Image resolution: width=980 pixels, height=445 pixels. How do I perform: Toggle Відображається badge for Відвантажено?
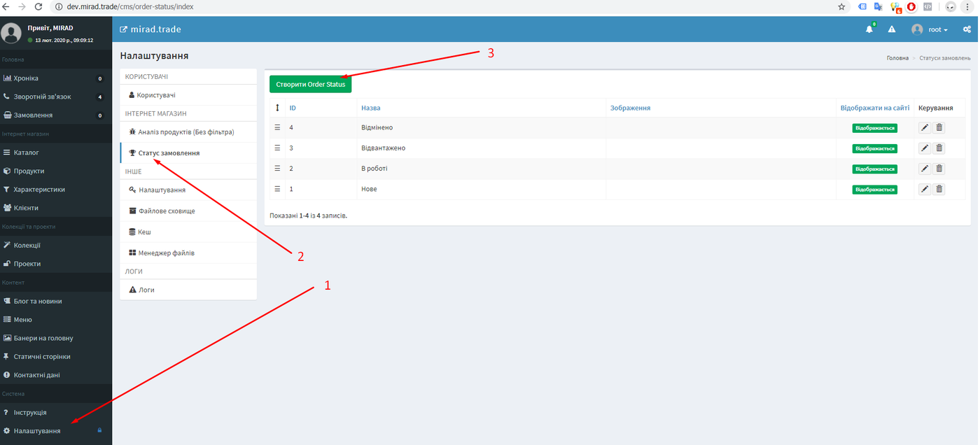(x=874, y=148)
